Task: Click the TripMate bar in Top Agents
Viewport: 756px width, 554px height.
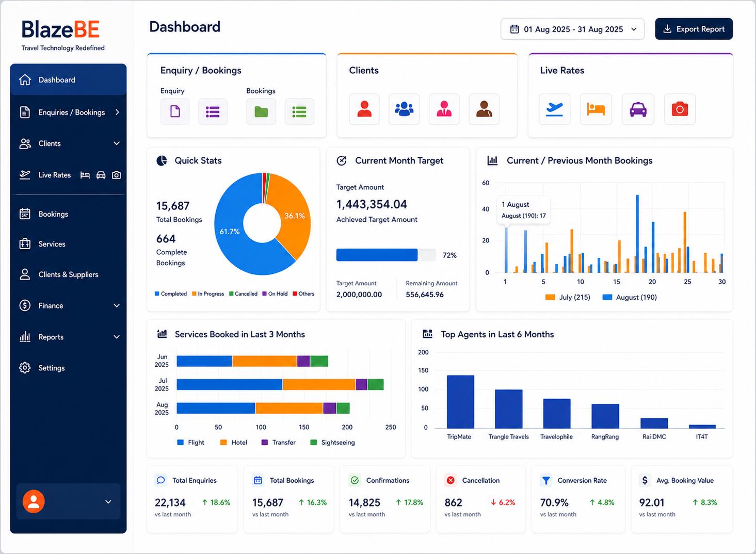Action: pos(460,402)
